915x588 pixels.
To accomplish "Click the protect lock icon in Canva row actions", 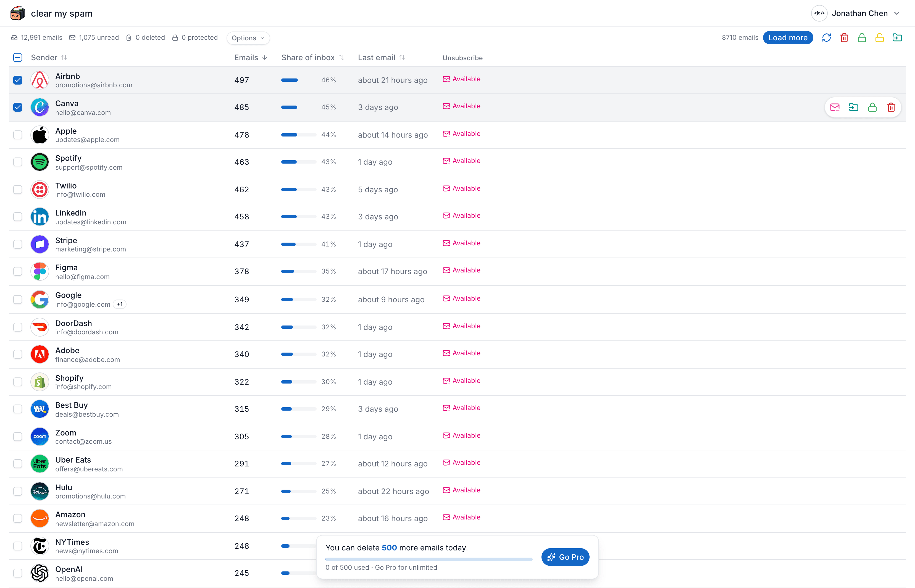I will 872,107.
